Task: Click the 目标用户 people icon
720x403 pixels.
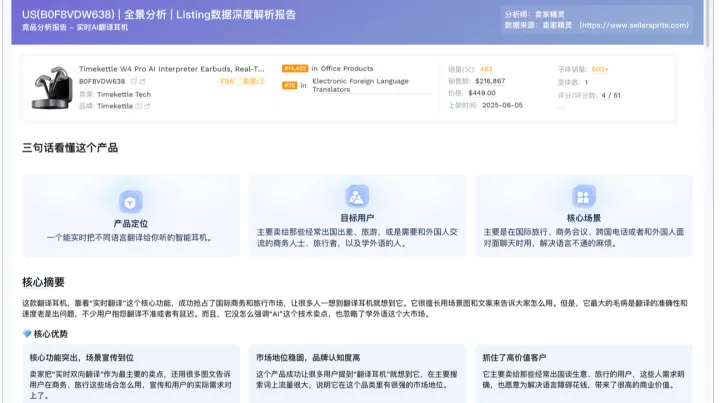Action: pos(357,196)
